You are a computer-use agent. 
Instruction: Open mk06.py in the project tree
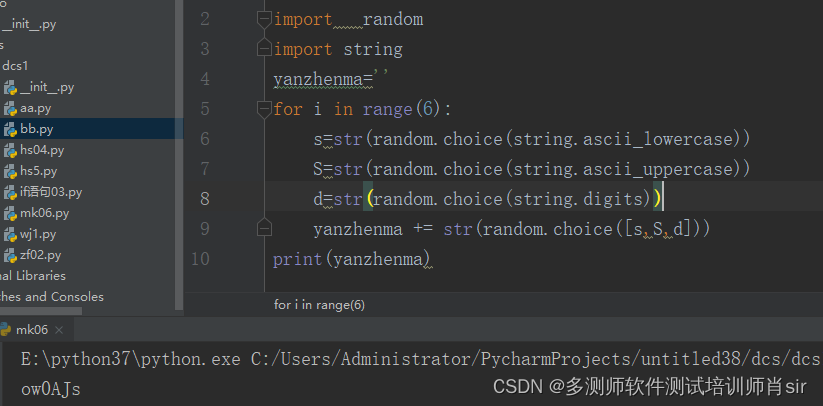(x=45, y=213)
